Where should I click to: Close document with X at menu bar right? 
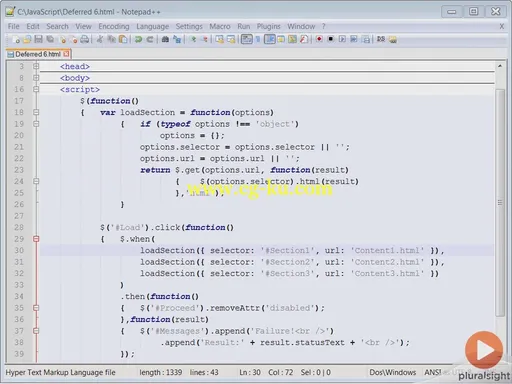click(502, 26)
